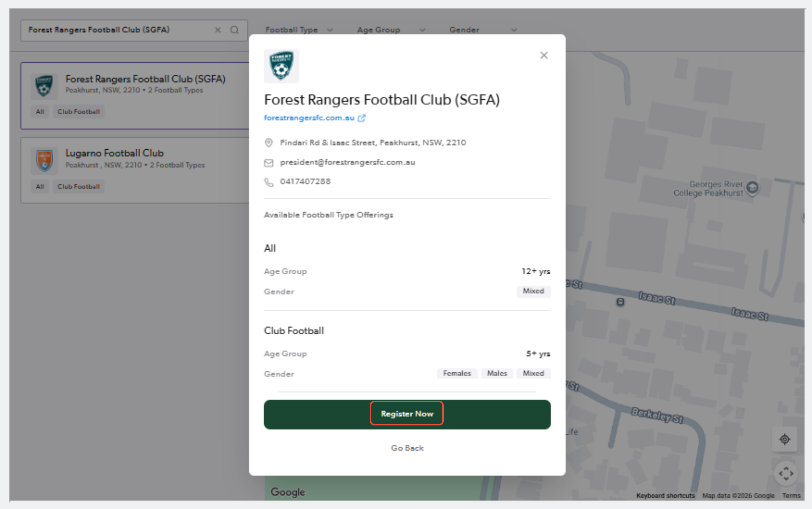Click the bus stop icon on Isaac St
The width and height of the screenshot is (812, 509).
coord(620,302)
